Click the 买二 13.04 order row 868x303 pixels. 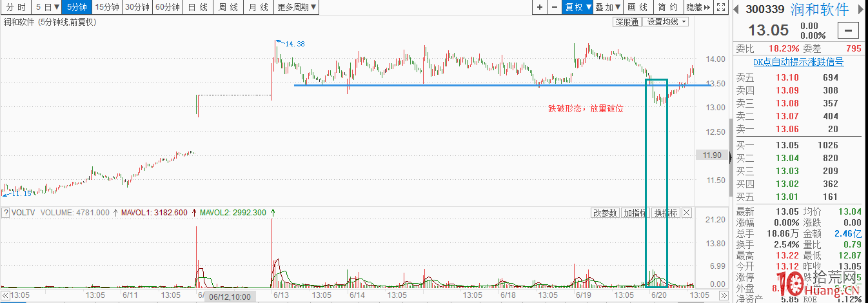(x=799, y=158)
